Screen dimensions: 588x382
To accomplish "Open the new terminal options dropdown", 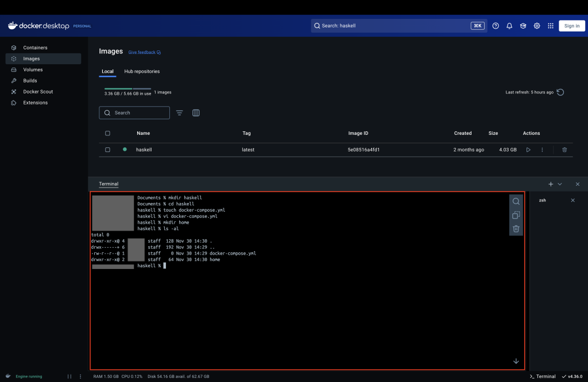I will click(559, 184).
